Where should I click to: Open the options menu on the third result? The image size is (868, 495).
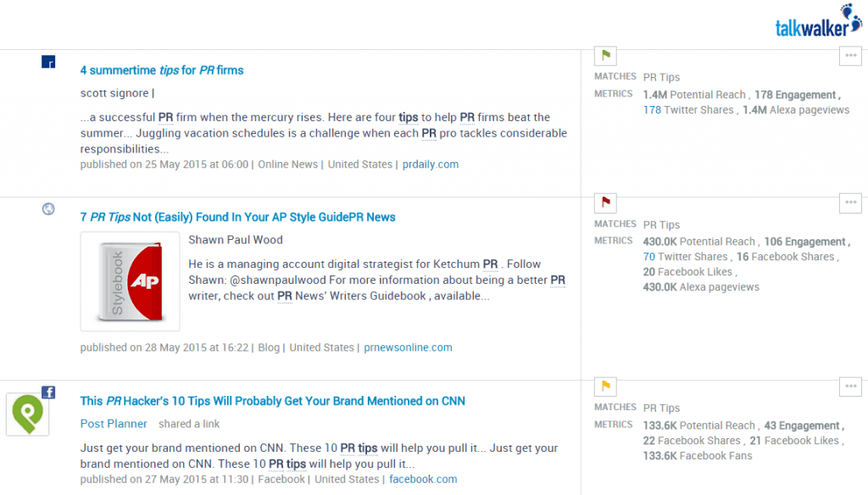850,386
